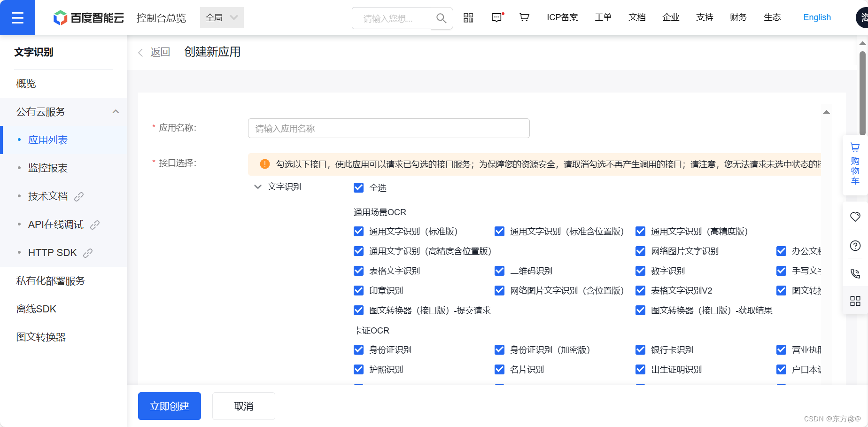The width and height of the screenshot is (868, 427).
Task: Uncheck 身份证识别 checkbox
Action: coord(358,349)
